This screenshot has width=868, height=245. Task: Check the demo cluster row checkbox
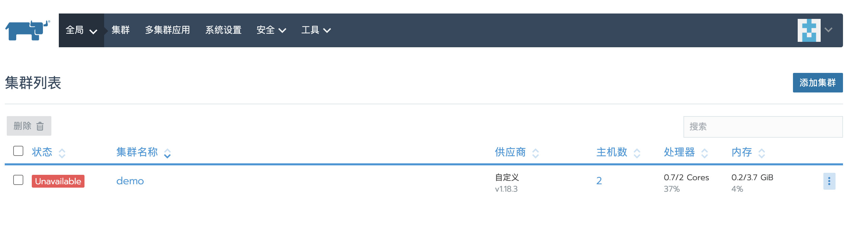tap(18, 180)
